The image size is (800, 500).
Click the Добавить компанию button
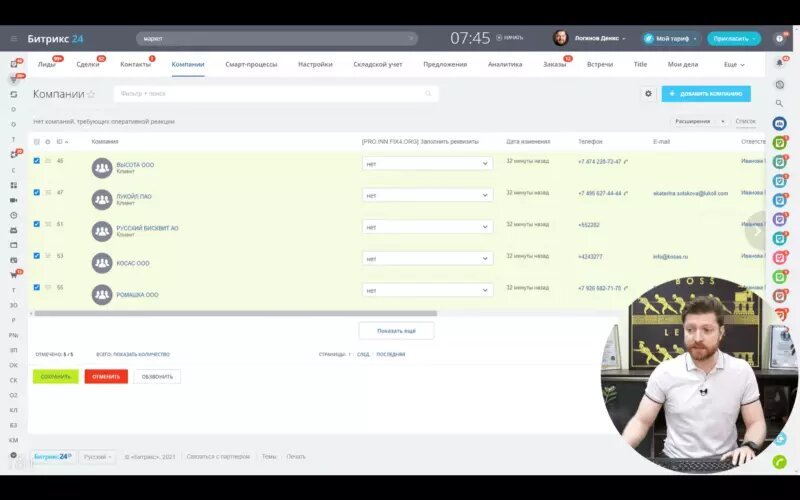pos(706,94)
